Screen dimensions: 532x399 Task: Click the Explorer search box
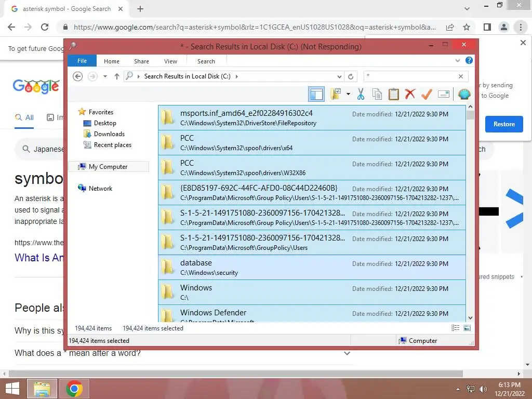pyautogui.click(x=410, y=76)
